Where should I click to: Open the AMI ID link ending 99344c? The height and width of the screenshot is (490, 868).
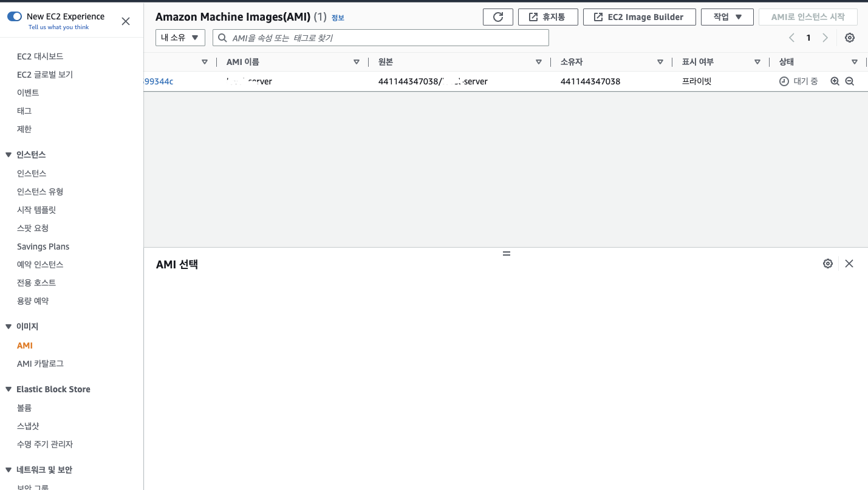159,81
